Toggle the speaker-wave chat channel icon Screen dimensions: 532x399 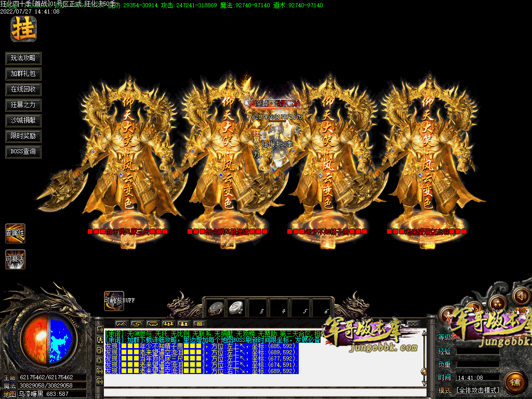coord(100,329)
